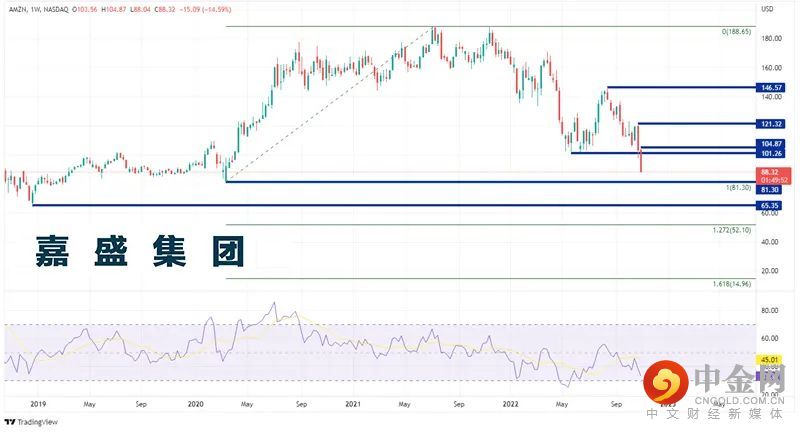Select the H104.87 high value
Image resolution: width=800 pixels, height=432 pixels.
pyautogui.click(x=113, y=10)
